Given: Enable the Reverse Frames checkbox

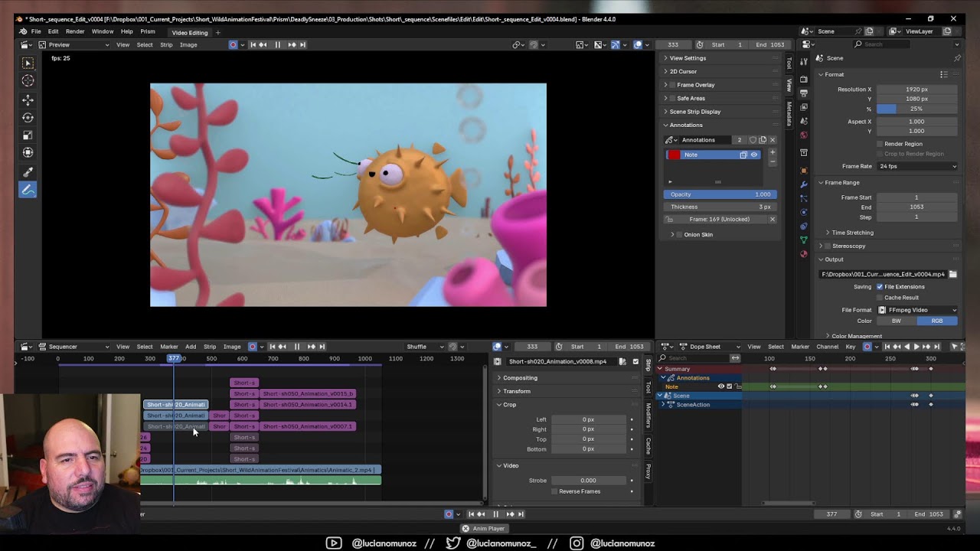Looking at the screenshot, I should click(554, 491).
